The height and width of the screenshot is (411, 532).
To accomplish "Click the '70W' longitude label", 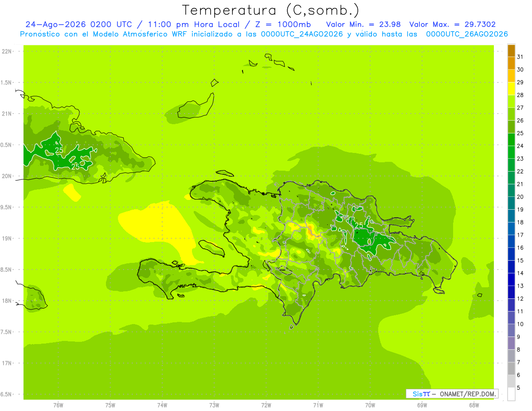I will [x=370, y=405].
